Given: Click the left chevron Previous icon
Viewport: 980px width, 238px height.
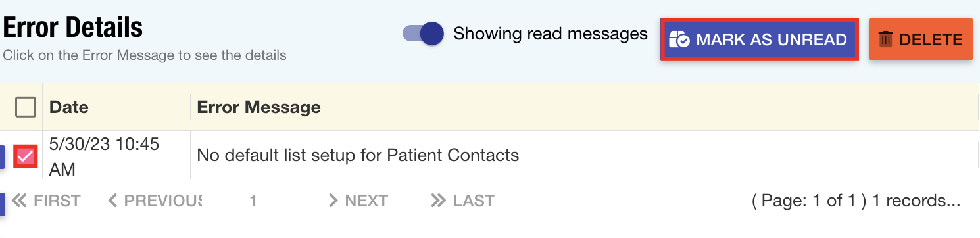Looking at the screenshot, I should tap(113, 201).
